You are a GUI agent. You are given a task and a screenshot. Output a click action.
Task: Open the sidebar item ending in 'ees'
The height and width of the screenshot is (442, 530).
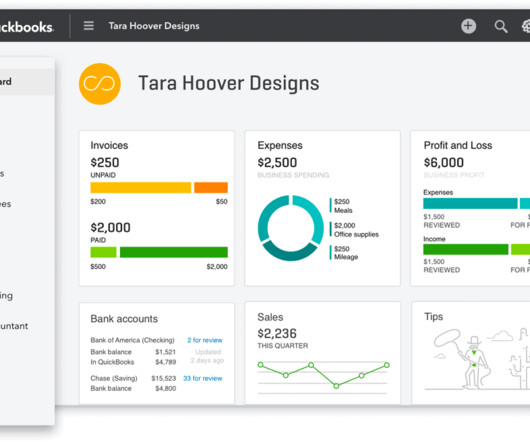(6, 204)
